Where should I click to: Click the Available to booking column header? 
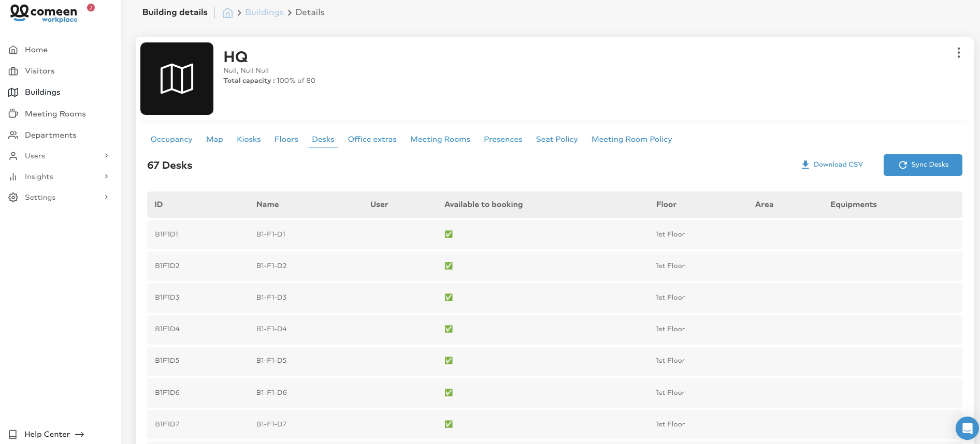point(483,204)
